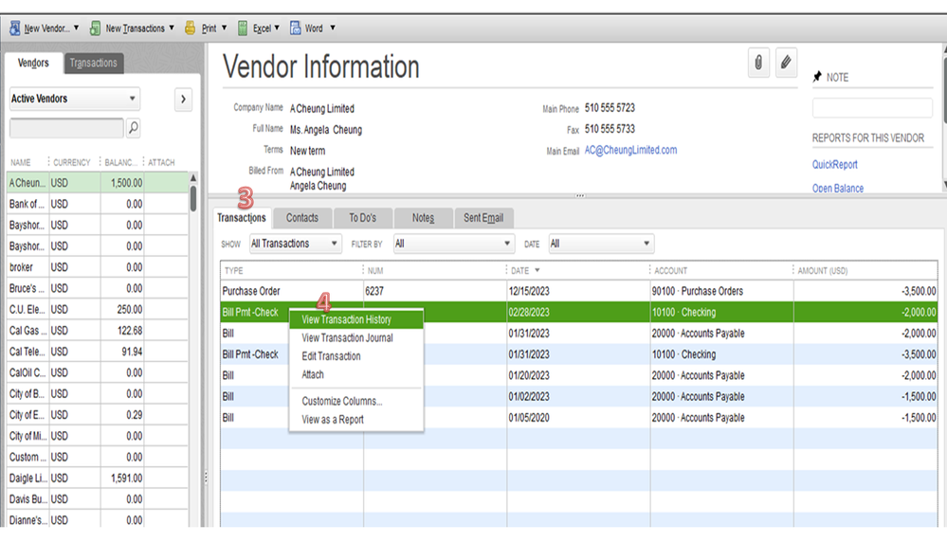This screenshot has height=560, width=947.
Task: Select the Bruce's vendor row
Action: [98, 288]
